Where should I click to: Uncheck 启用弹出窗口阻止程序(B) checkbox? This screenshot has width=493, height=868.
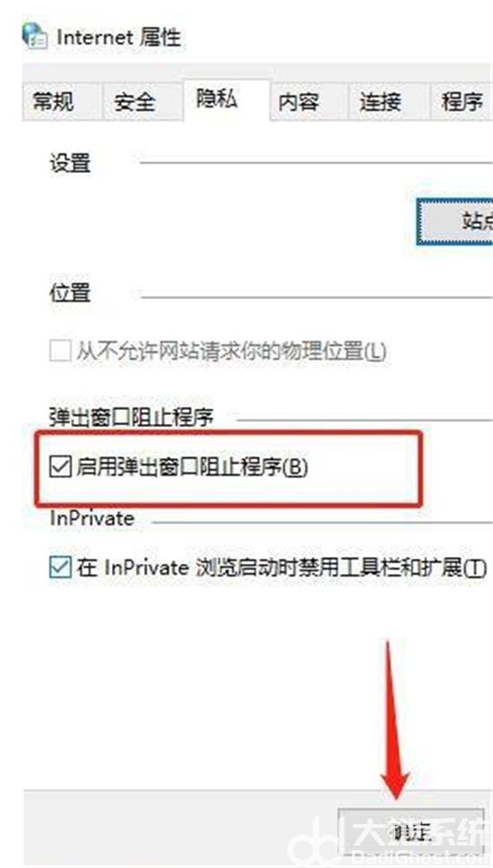click(x=60, y=468)
